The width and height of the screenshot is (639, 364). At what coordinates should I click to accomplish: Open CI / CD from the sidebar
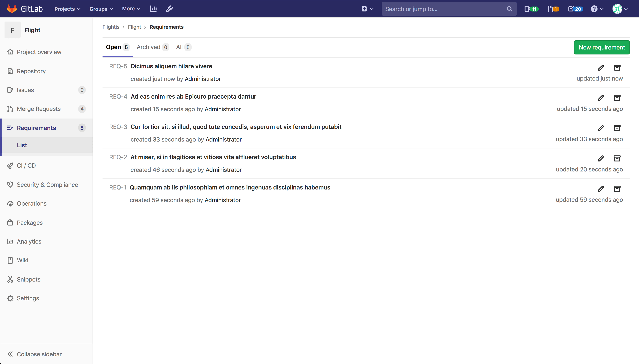[26, 165]
